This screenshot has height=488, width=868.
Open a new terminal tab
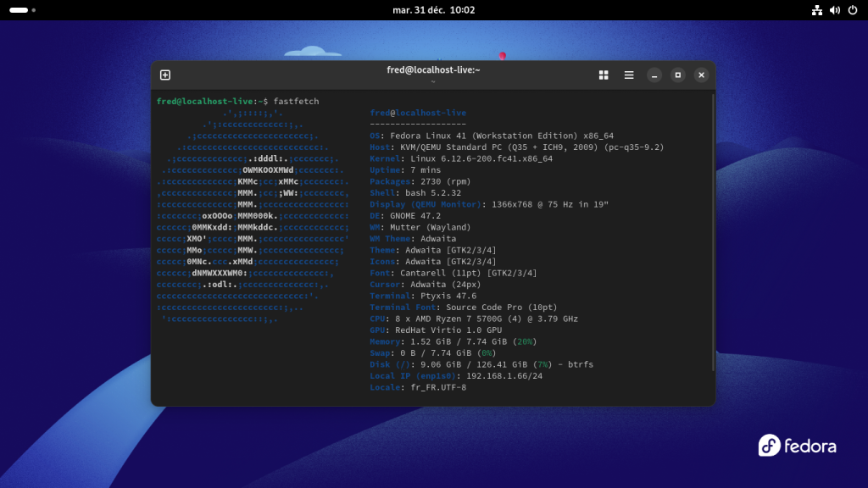(x=165, y=75)
